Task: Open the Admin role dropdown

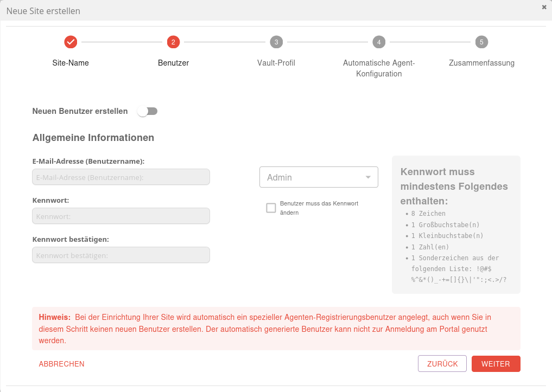Action: (319, 177)
